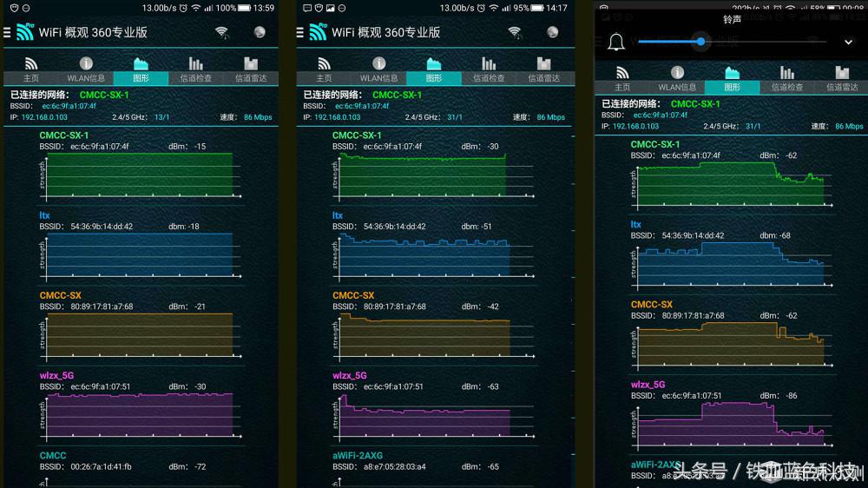The width and height of the screenshot is (868, 488).
Task: Tap blue ltx graph in 13:59 screen
Action: coord(140,256)
